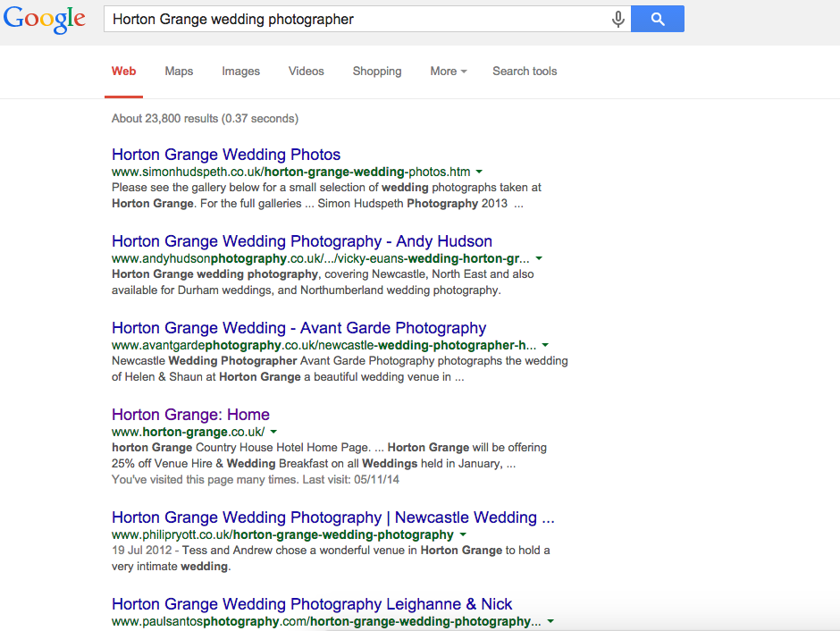Click the www.paulsantosphotography.com URL text
This screenshot has height=631, width=840.
pos(326,621)
